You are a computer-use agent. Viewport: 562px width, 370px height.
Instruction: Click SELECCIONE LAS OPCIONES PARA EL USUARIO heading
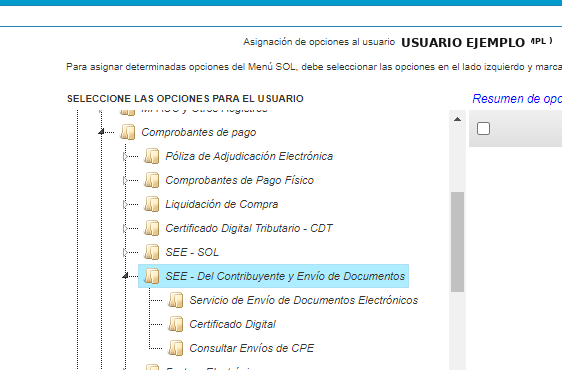point(185,99)
